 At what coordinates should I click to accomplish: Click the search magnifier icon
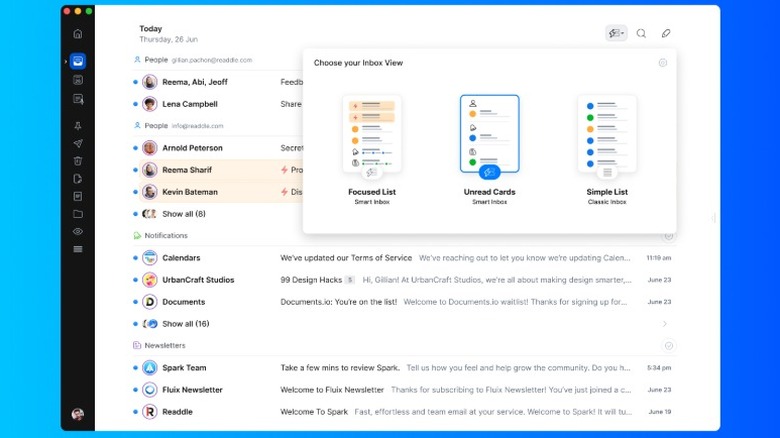(x=641, y=33)
